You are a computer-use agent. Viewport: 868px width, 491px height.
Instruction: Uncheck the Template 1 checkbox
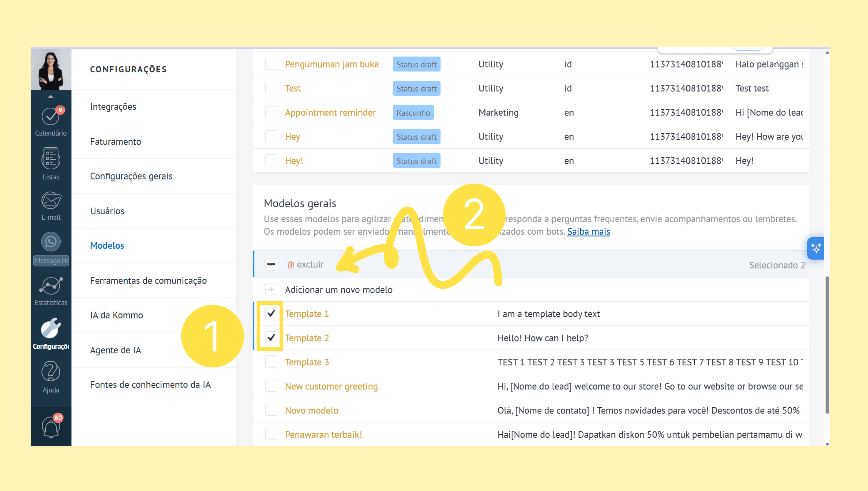(271, 314)
